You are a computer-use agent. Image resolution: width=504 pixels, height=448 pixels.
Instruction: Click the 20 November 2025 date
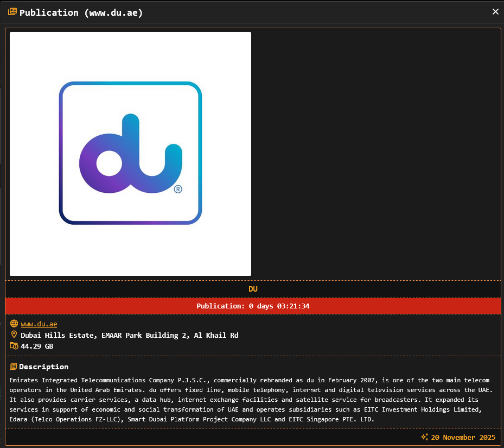[462, 437]
